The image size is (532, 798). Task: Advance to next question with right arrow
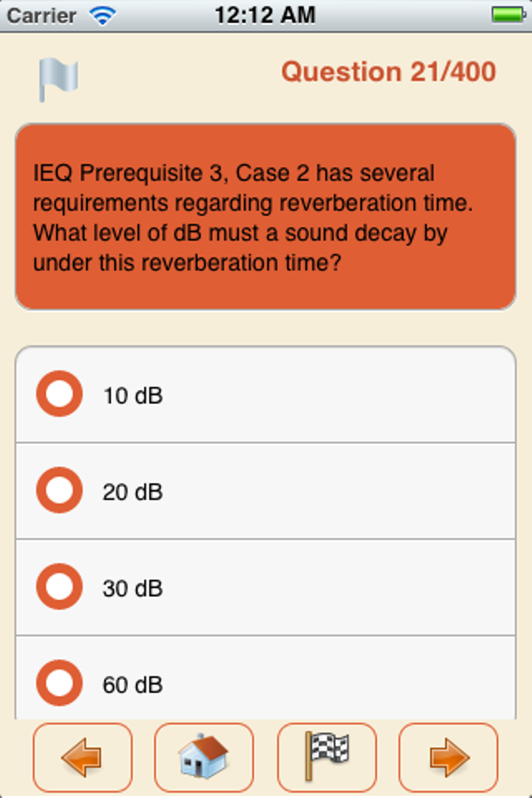[448, 757]
